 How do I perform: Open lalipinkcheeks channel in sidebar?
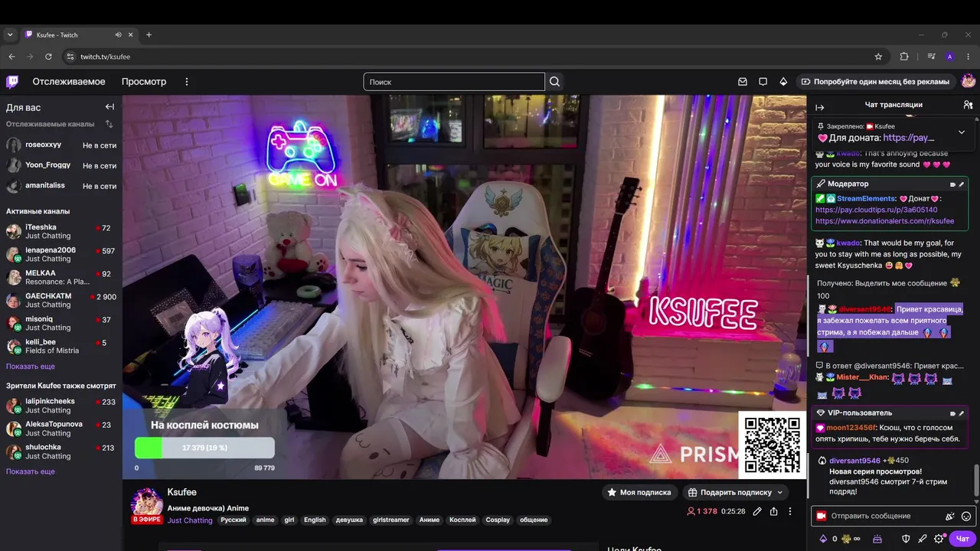point(60,406)
